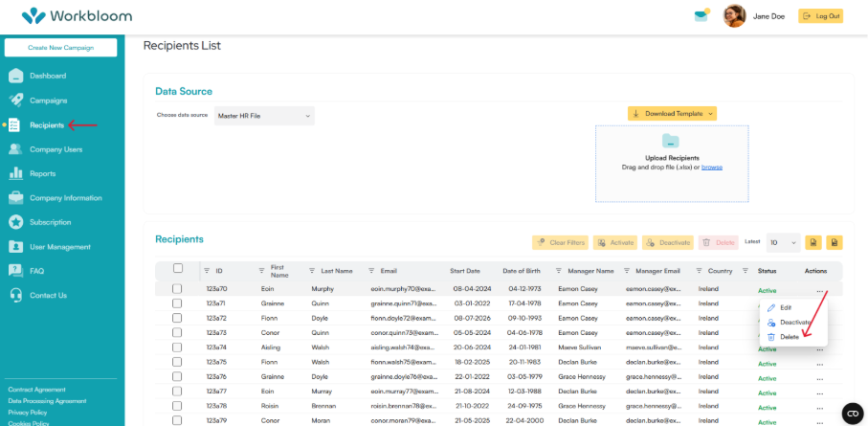
Task: Click the Upload Recipients drop zone
Action: [x=672, y=164]
